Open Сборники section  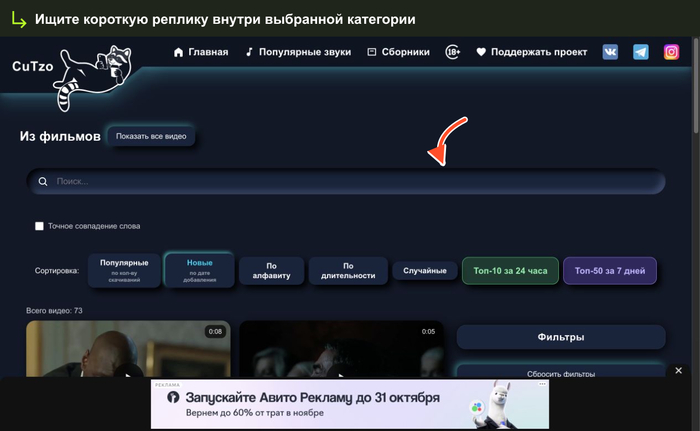click(x=398, y=52)
